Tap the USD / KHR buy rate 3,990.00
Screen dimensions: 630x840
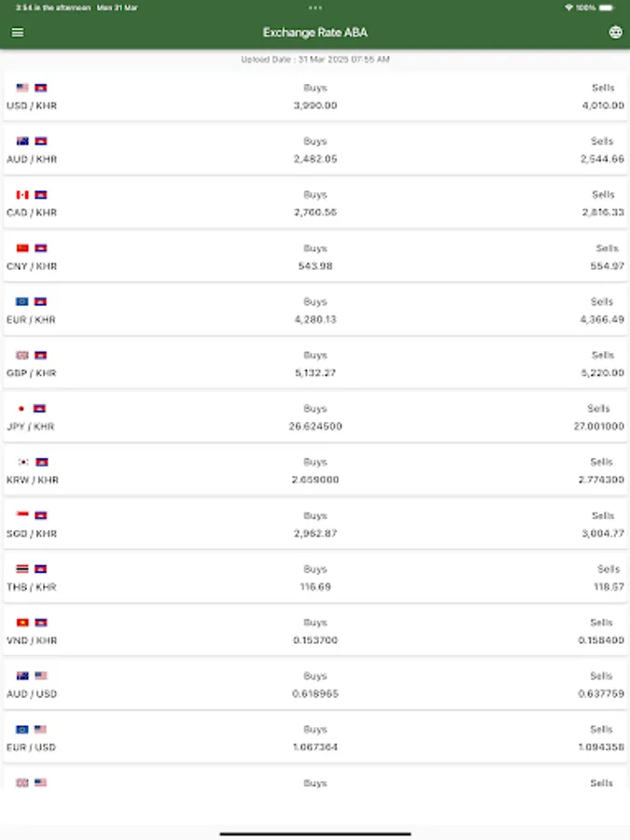(x=315, y=105)
